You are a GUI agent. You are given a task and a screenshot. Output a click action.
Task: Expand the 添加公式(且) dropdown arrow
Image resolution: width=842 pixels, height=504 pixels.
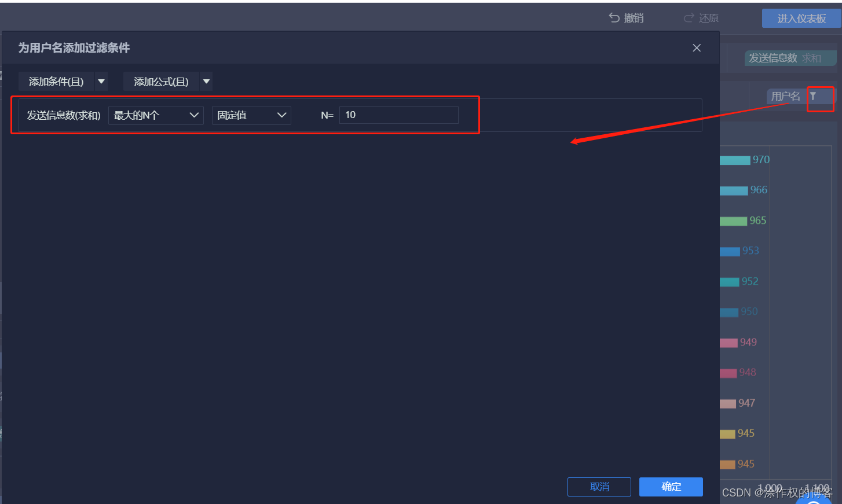[206, 82]
